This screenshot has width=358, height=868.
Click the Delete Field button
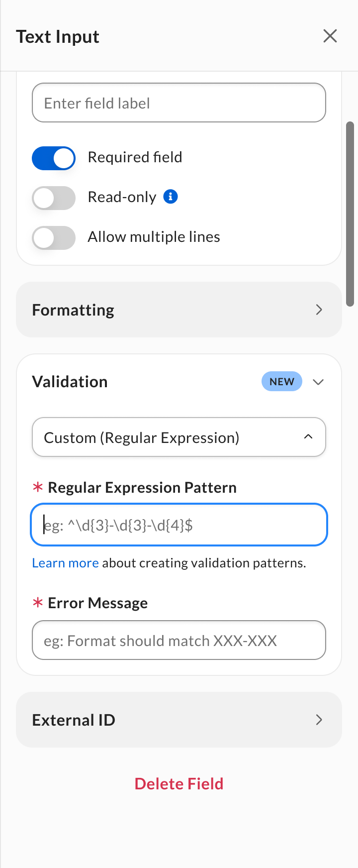click(x=179, y=783)
